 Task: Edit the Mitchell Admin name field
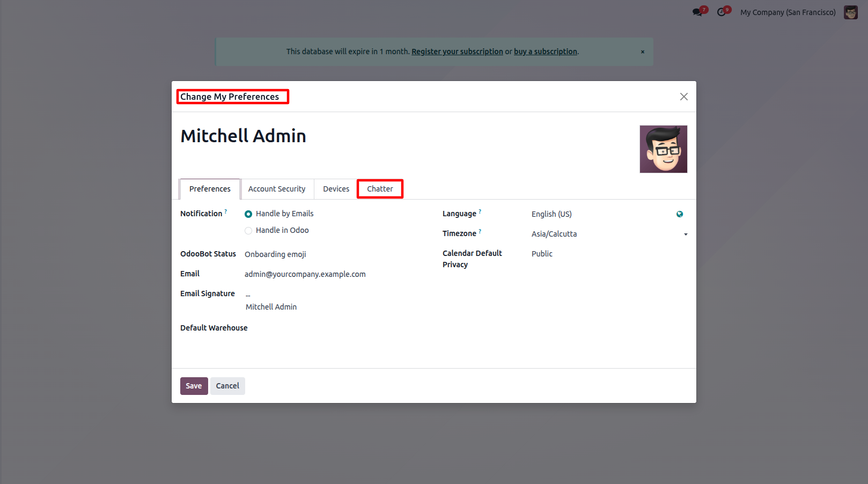click(x=244, y=136)
